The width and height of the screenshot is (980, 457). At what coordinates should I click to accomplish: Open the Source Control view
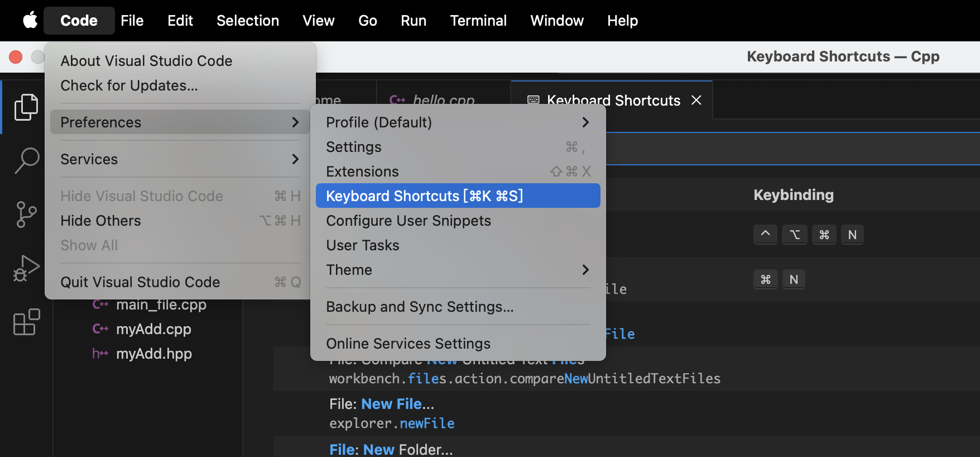[x=26, y=215]
